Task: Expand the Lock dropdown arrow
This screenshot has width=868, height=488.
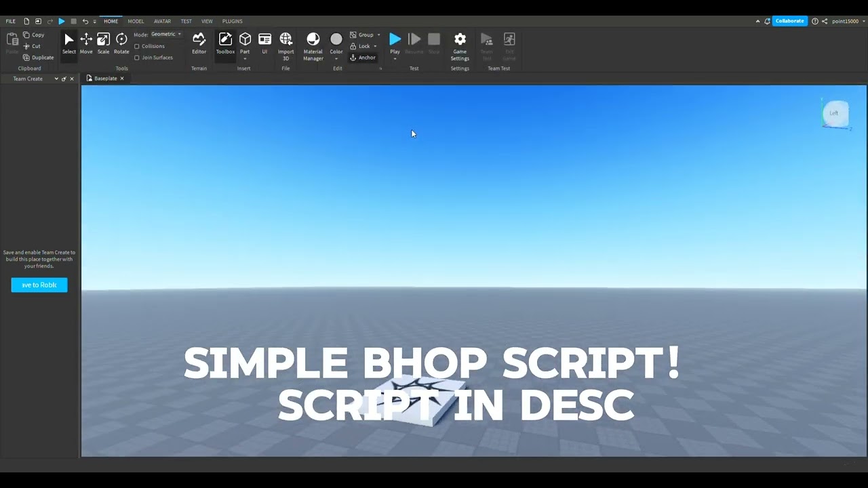Action: tap(375, 46)
